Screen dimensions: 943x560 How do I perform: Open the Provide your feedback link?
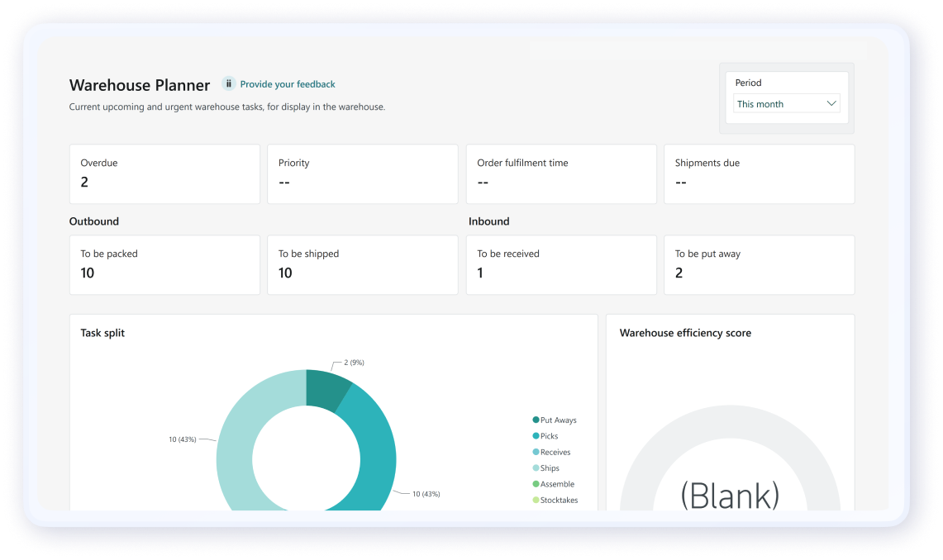coord(288,84)
